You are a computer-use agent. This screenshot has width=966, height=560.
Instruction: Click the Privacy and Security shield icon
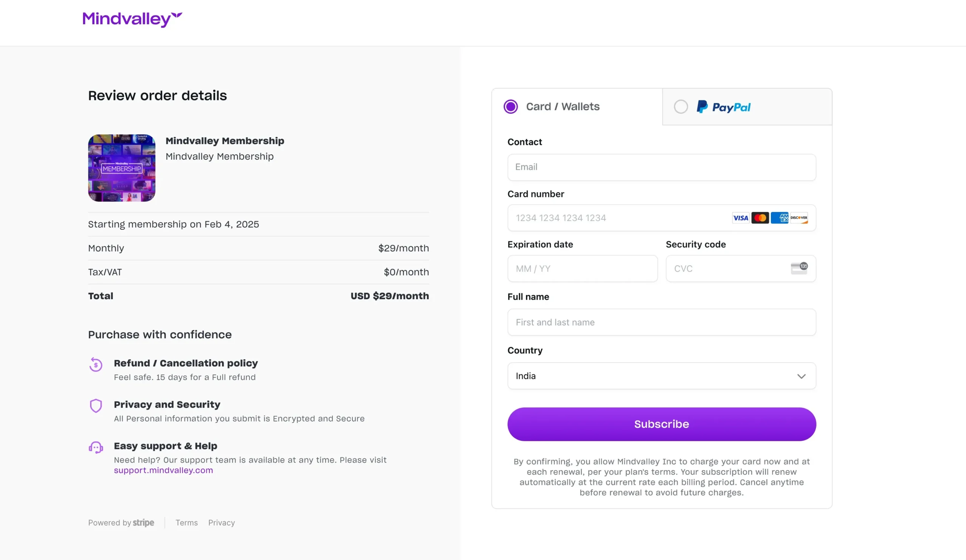click(96, 406)
